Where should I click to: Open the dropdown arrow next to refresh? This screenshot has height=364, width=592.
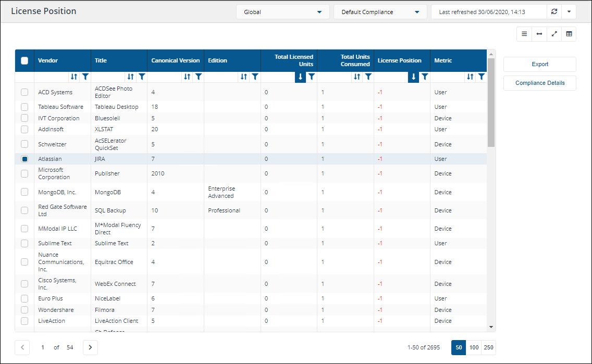click(x=569, y=12)
